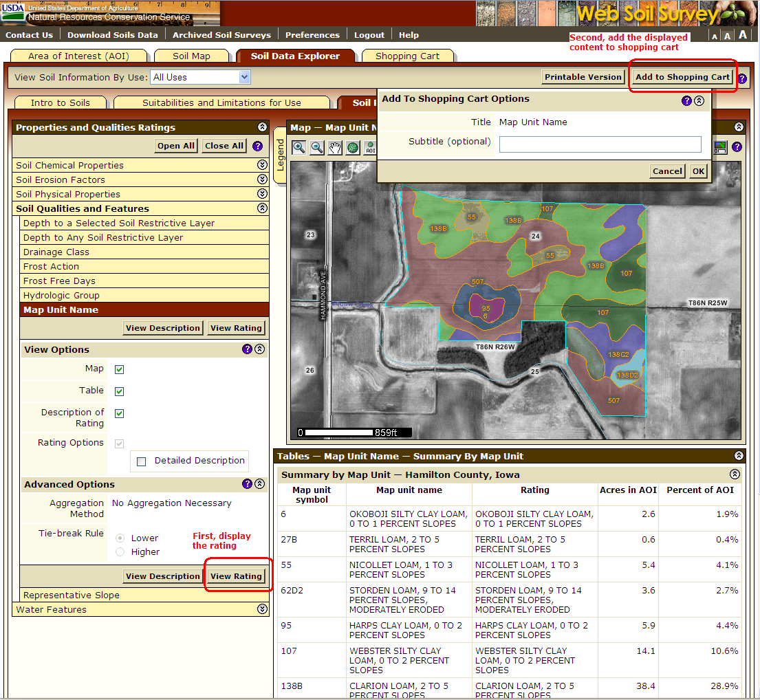
Task: Activate the pan hand tool
Action: (x=335, y=148)
